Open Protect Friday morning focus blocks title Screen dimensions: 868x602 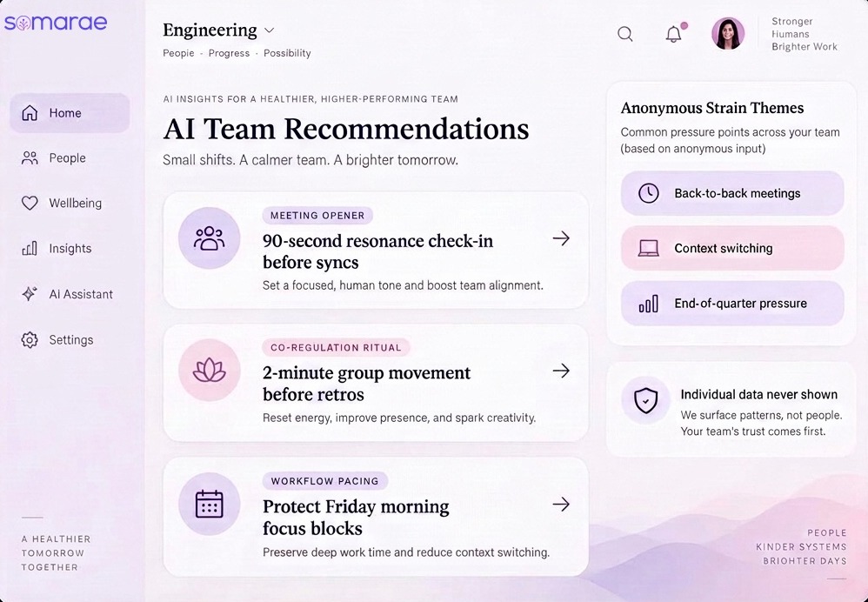click(356, 518)
